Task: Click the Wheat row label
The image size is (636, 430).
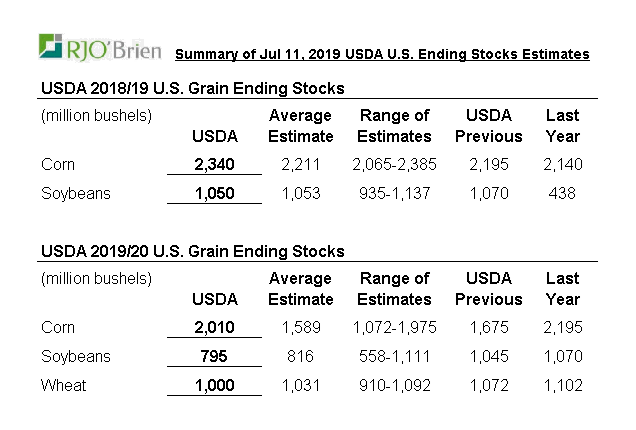Action: point(63,385)
